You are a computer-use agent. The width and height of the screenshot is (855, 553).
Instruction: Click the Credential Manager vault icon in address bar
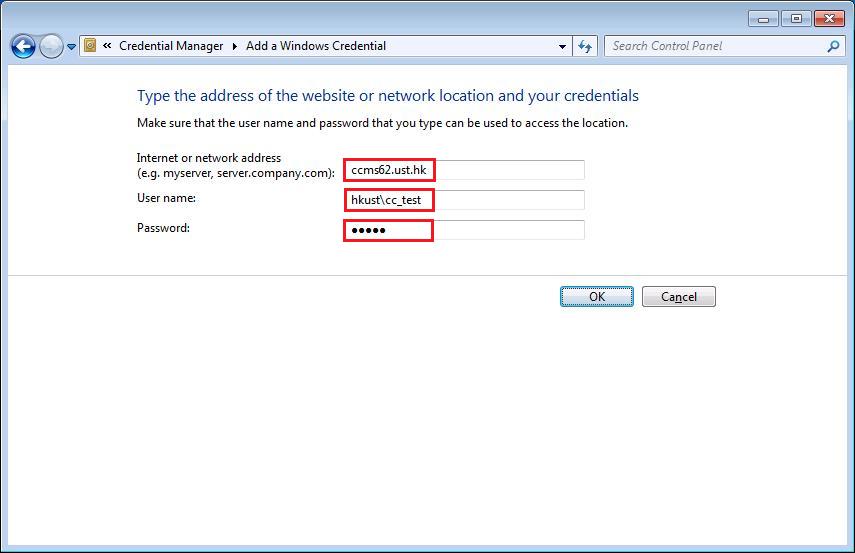click(x=90, y=46)
